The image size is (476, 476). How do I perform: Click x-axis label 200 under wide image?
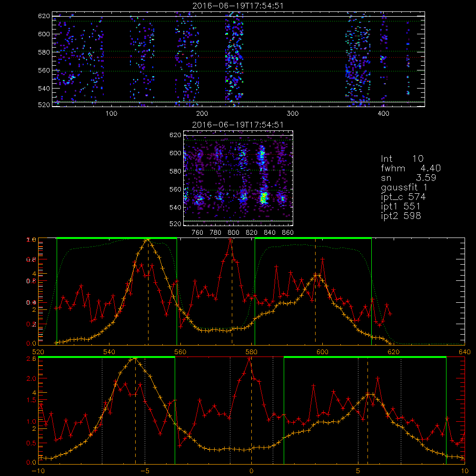(202, 114)
